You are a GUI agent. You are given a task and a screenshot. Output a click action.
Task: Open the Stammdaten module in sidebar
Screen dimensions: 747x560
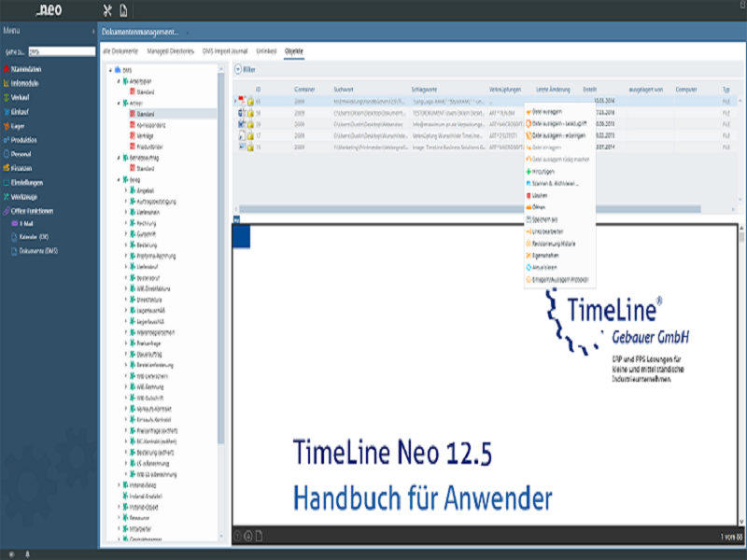tap(30, 69)
